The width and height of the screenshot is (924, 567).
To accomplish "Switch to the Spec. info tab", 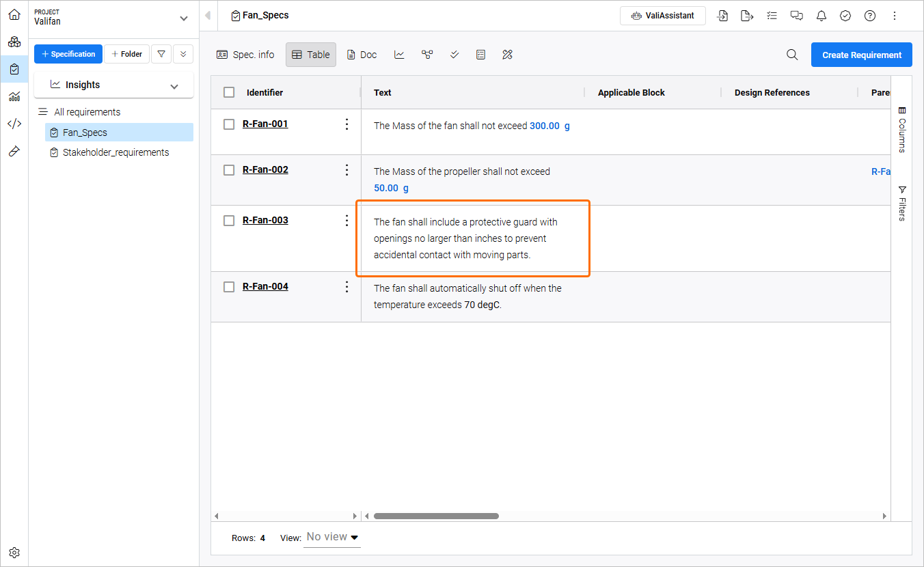I will tap(245, 55).
